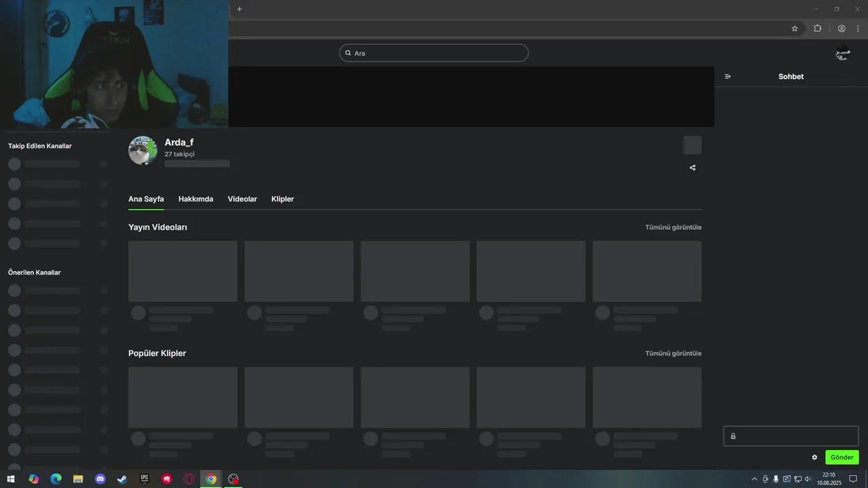868x488 pixels.
Task: Open OBS Studio from the taskbar
Action: click(x=234, y=479)
